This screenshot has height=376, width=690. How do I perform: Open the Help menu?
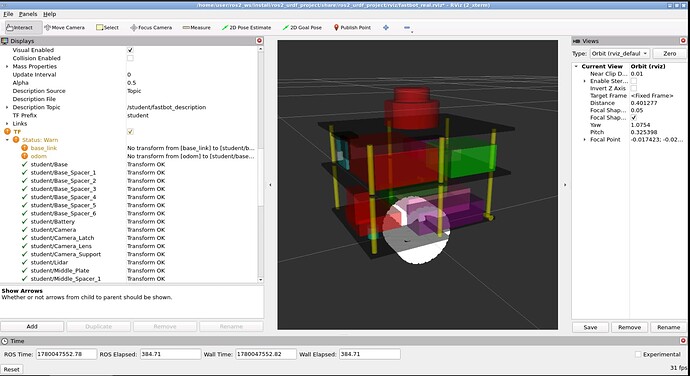(x=49, y=14)
